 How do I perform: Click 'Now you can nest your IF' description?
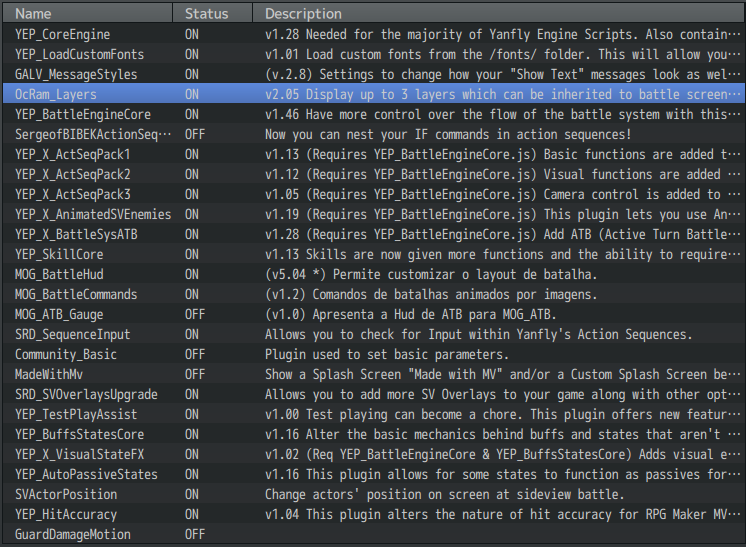(448, 134)
